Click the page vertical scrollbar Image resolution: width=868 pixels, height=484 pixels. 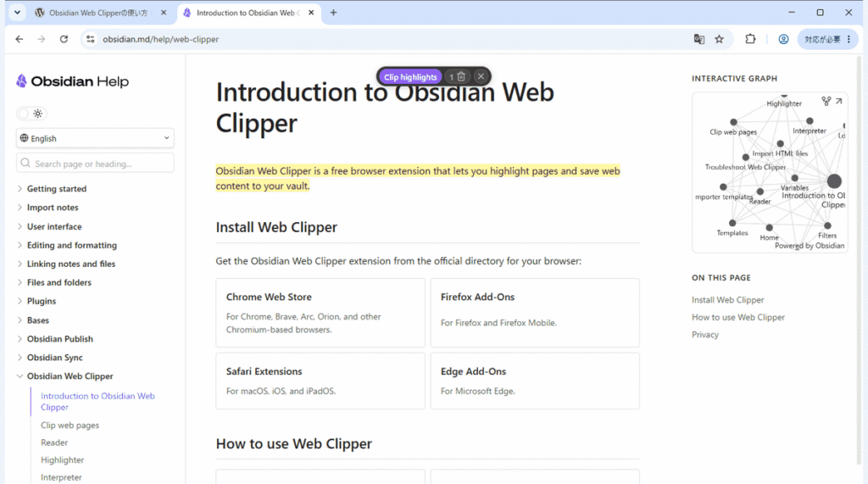tap(859, 260)
